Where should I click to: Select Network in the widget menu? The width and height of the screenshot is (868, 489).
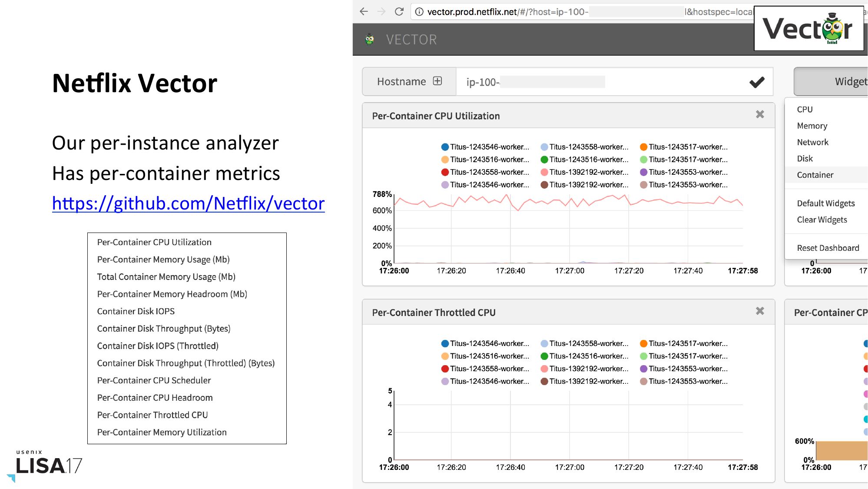pyautogui.click(x=812, y=142)
